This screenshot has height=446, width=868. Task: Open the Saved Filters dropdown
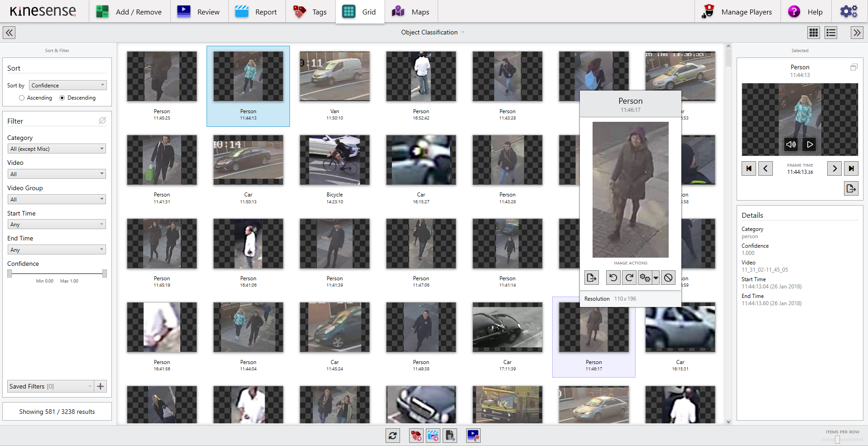50,386
